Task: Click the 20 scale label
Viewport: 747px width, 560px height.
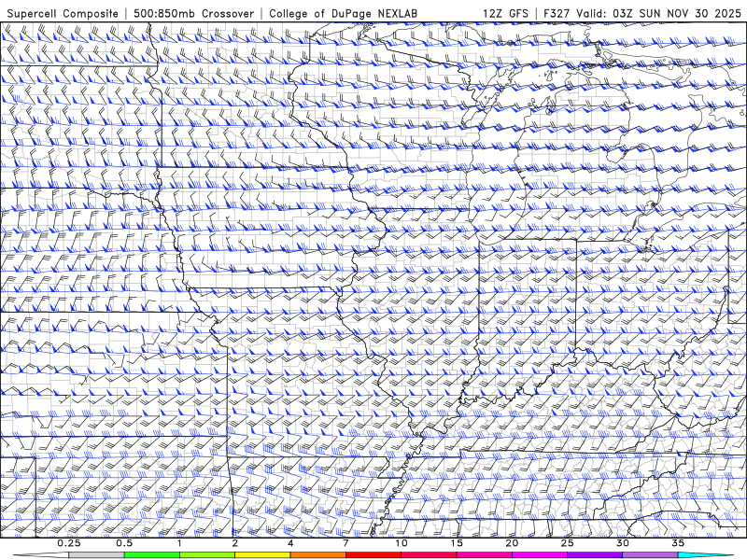Action: [x=512, y=543]
